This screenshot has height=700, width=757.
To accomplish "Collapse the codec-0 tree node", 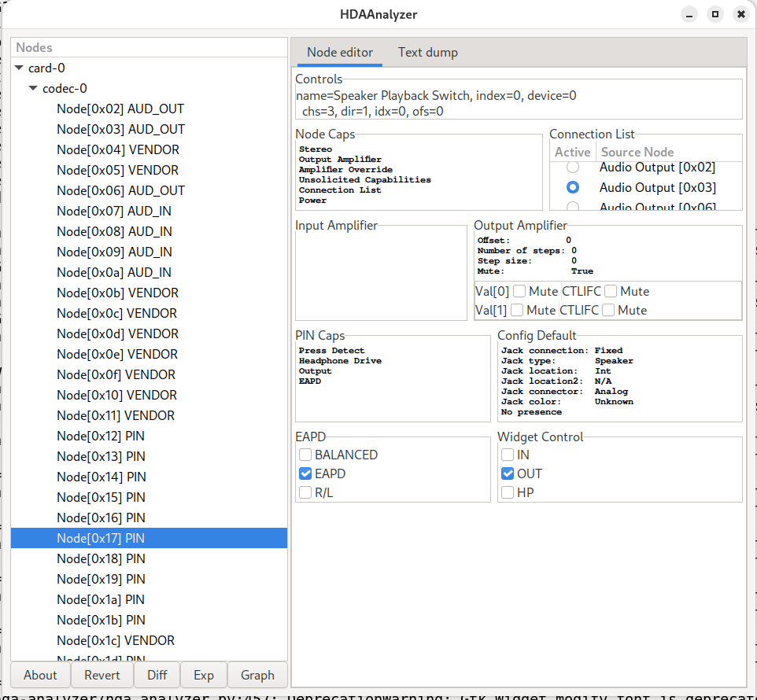I will point(34,89).
